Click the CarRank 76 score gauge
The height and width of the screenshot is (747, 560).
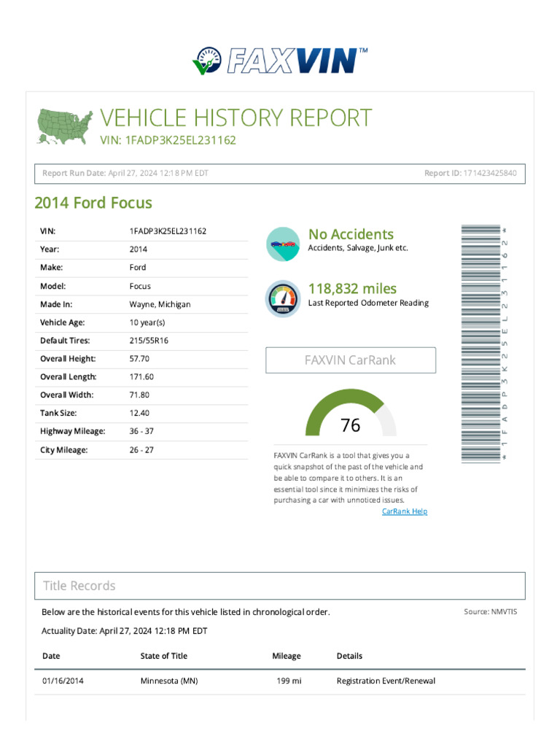click(x=351, y=413)
